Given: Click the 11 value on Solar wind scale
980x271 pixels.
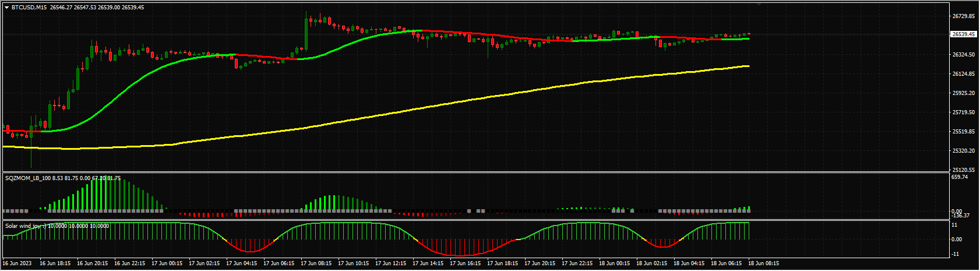Looking at the screenshot, I should click(x=954, y=225).
